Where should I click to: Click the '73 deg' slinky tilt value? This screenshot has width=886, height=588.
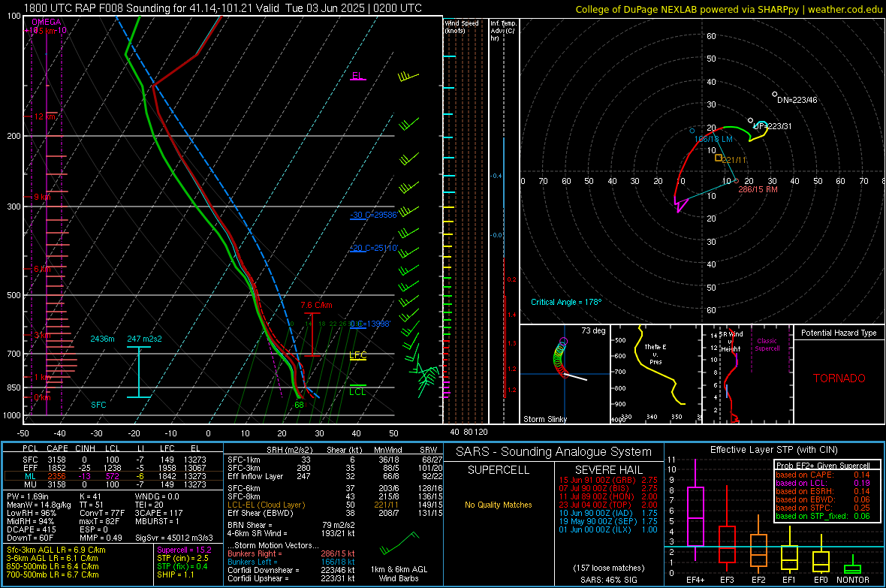(593, 330)
